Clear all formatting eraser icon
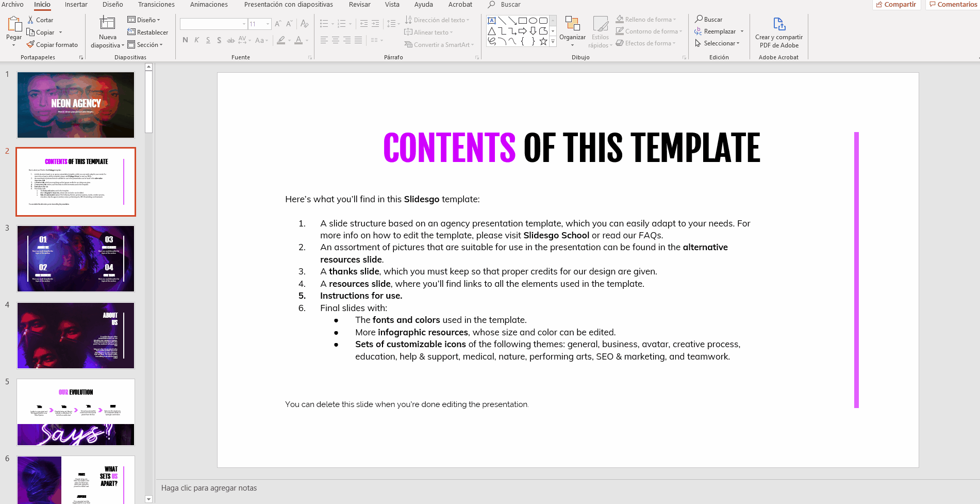 pos(305,24)
